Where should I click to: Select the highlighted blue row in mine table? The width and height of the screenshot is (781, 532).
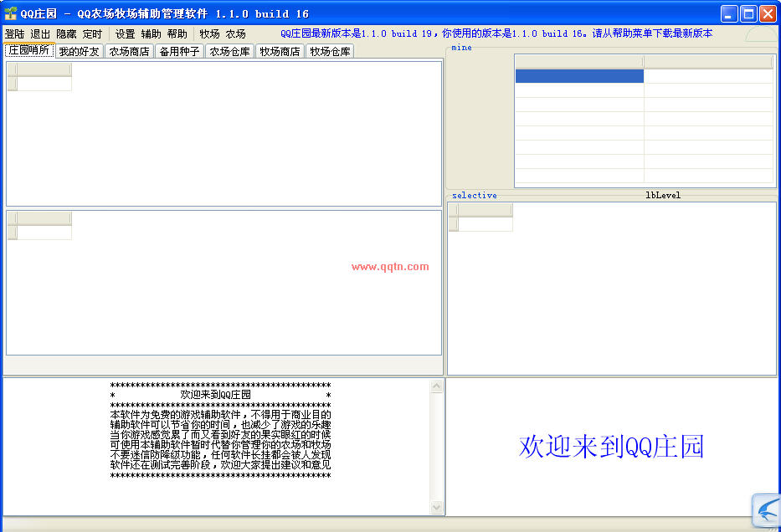pyautogui.click(x=580, y=75)
